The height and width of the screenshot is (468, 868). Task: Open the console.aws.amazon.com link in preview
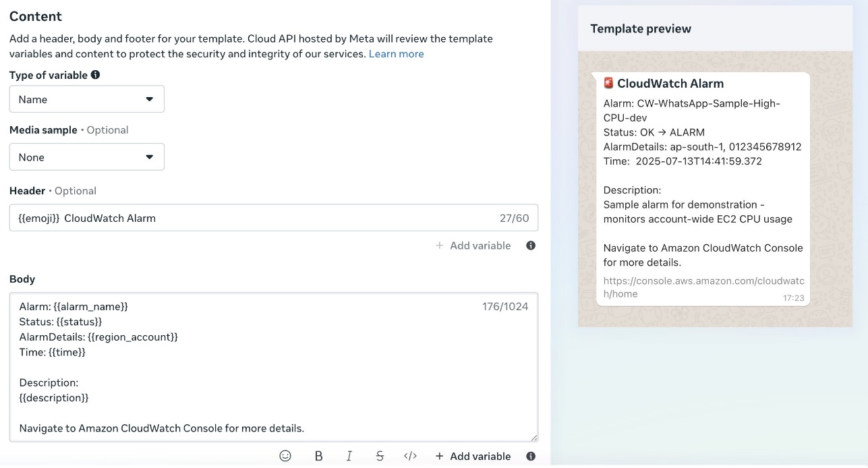[x=703, y=287]
